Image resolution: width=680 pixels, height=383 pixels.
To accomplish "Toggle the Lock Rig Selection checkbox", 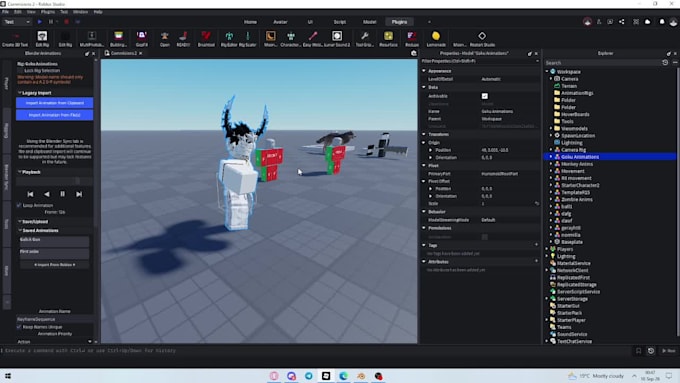I will (20, 70).
